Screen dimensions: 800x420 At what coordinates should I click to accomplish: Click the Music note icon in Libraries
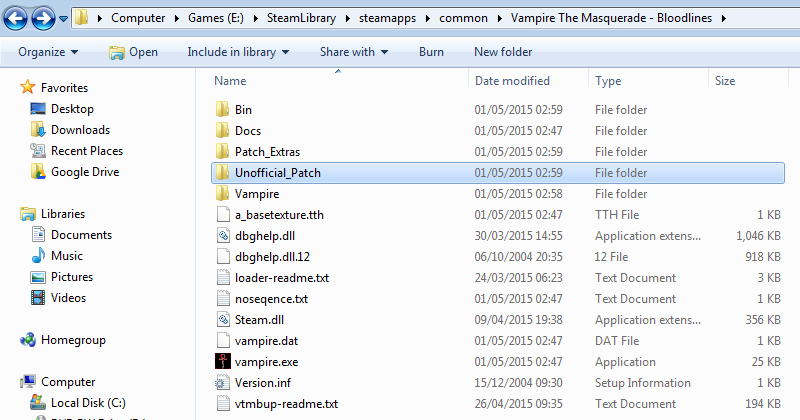pyautogui.click(x=38, y=255)
